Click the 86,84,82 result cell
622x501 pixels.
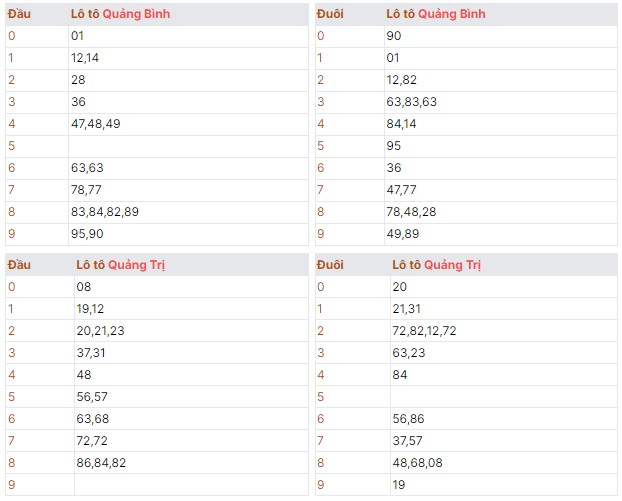pos(101,463)
